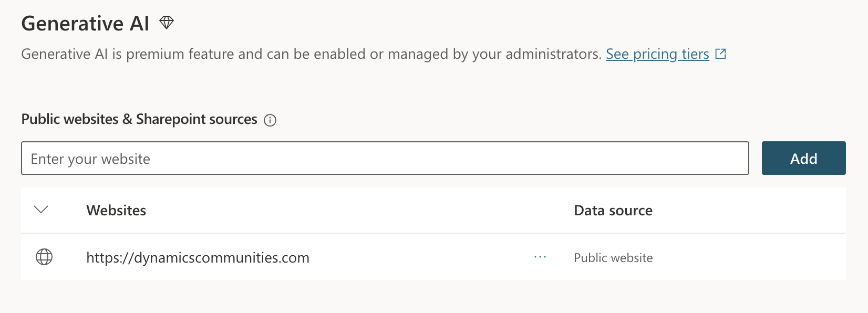Open the See pricing tiers link
Image resolution: width=868 pixels, height=313 pixels.
click(657, 54)
